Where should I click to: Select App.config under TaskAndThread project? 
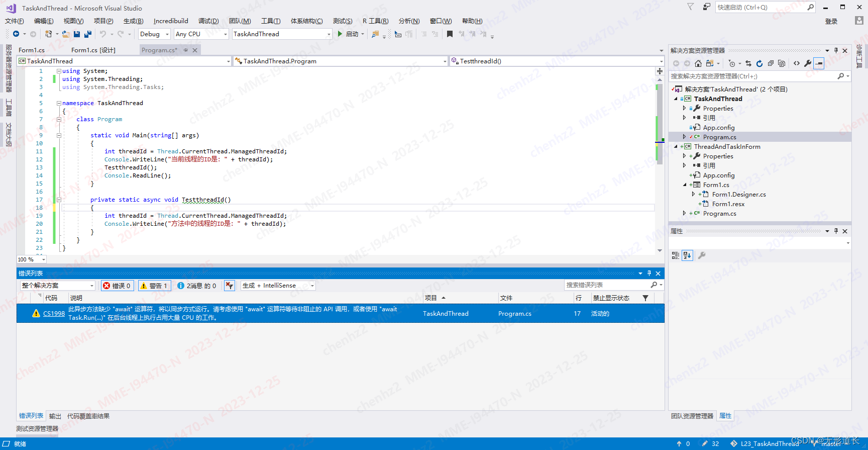tap(719, 128)
